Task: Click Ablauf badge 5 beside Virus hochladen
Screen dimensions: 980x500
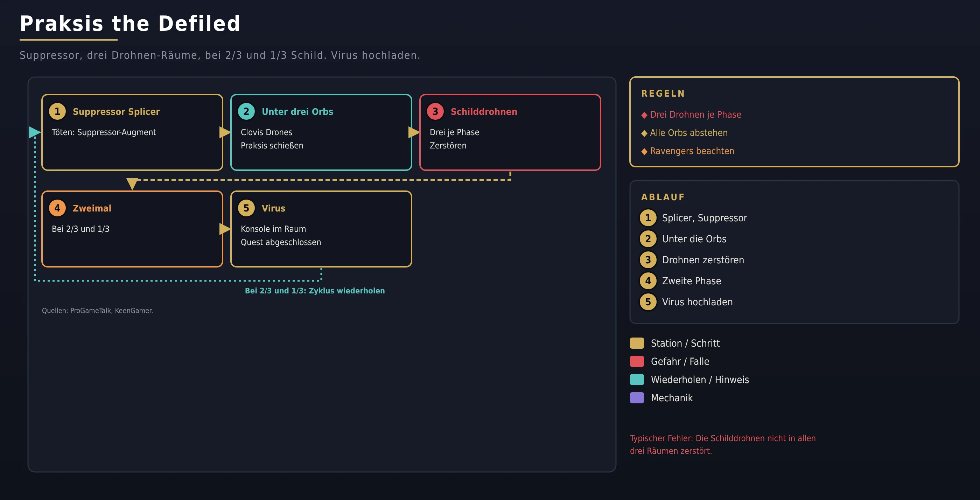Action: (648, 302)
